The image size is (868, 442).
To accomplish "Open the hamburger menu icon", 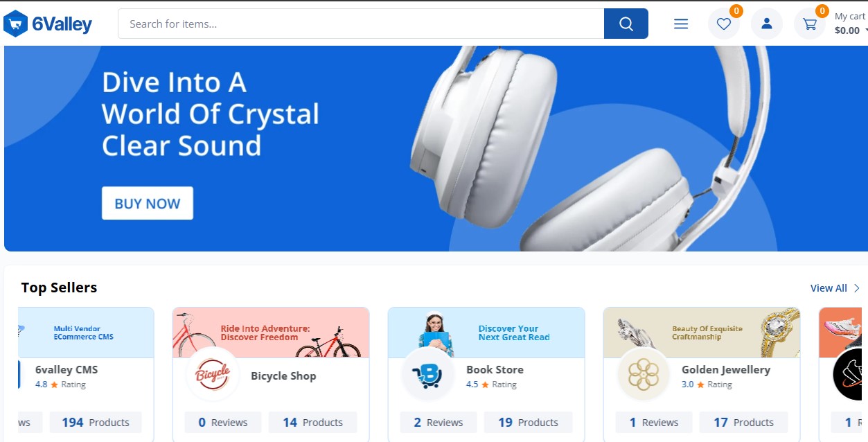I will point(681,24).
